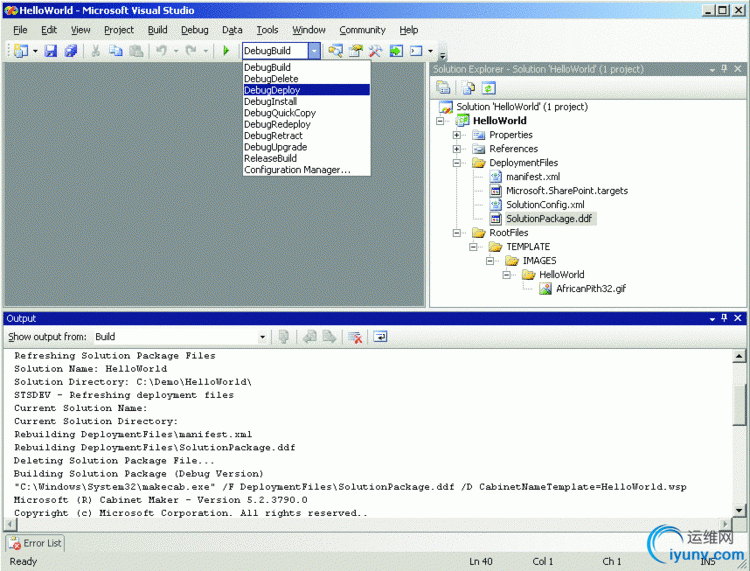Click the Start Page green icon
This screenshot has height=571, width=750.
point(396,50)
